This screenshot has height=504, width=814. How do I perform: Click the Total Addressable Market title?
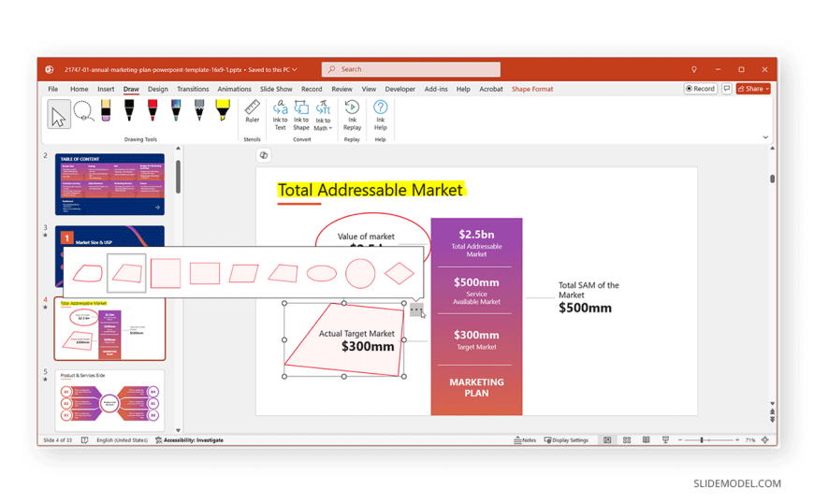coord(371,190)
